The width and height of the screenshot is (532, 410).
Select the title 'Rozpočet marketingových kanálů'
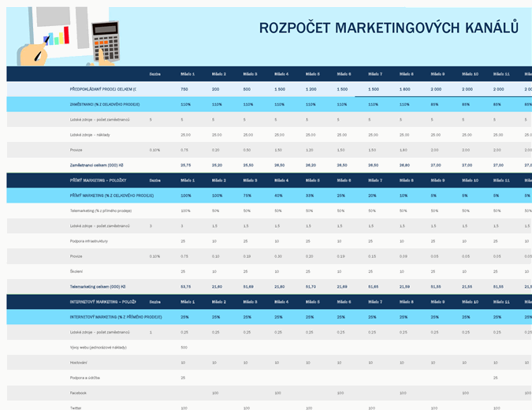coord(389,28)
